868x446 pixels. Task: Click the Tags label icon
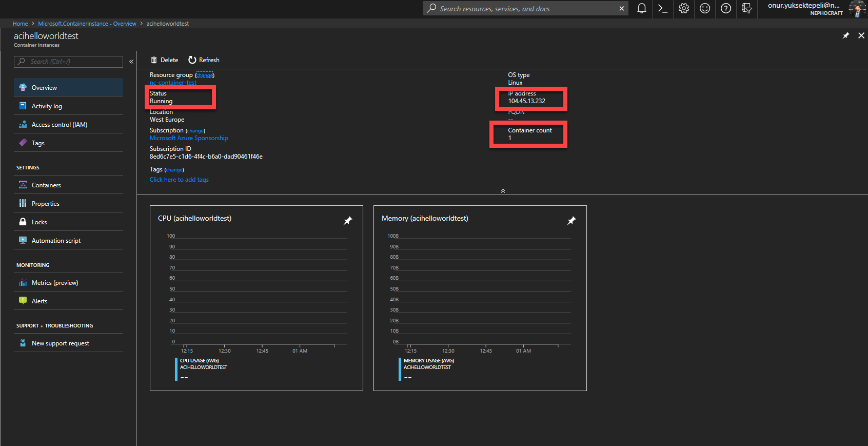pos(23,143)
